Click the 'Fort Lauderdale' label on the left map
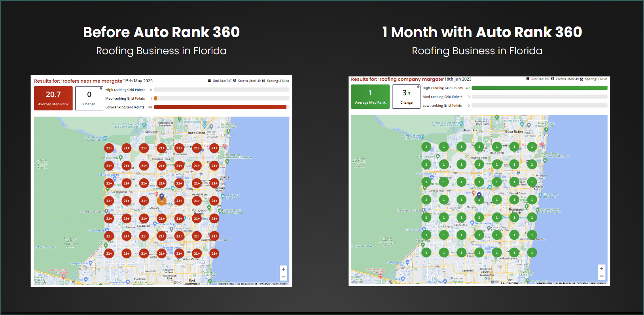Viewport: 644px width, 315px height. pyautogui.click(x=192, y=282)
